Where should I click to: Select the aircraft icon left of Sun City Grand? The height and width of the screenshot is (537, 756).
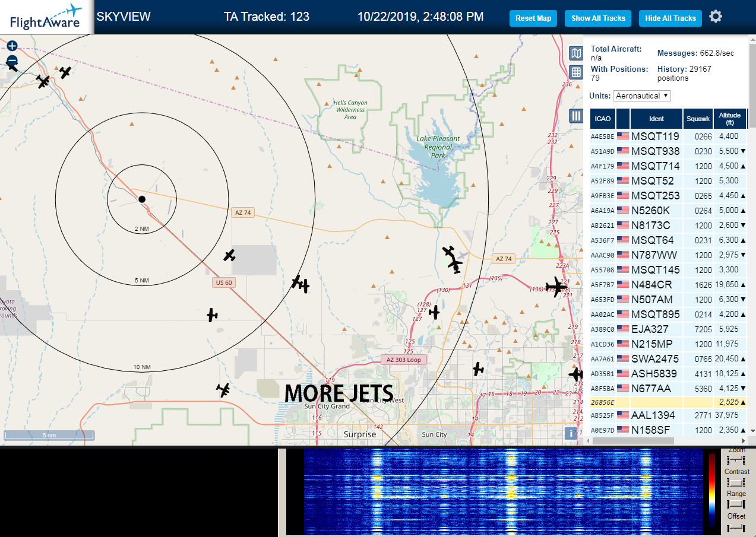coord(223,390)
